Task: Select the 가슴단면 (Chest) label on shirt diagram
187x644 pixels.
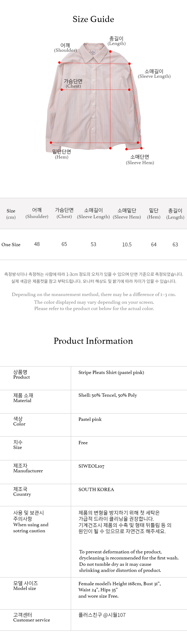Action: [x=73, y=84]
